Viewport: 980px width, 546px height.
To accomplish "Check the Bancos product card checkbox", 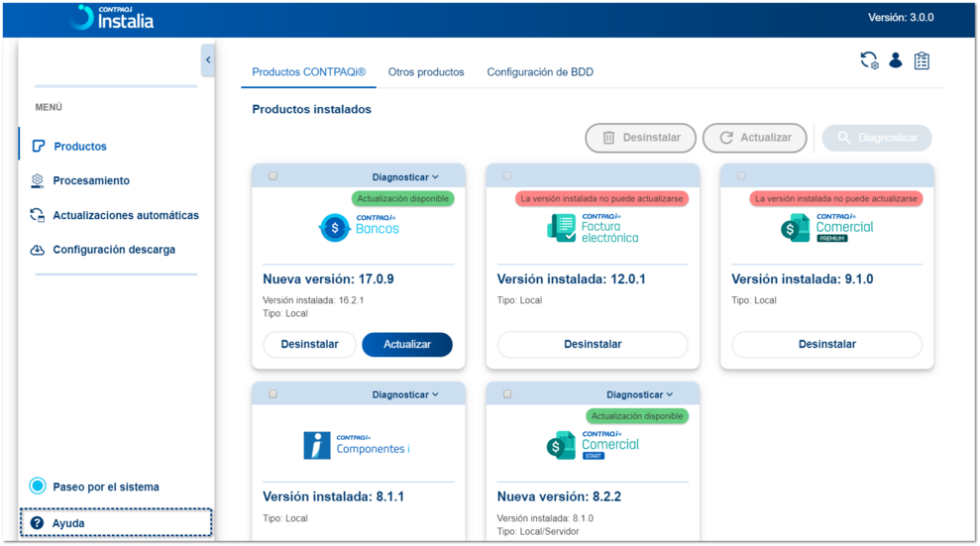I will (x=273, y=176).
